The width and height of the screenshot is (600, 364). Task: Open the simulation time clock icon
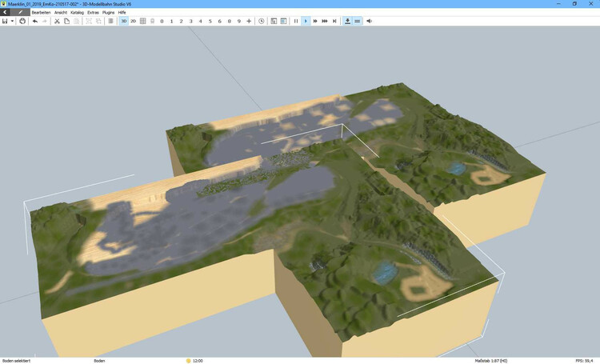click(x=261, y=21)
